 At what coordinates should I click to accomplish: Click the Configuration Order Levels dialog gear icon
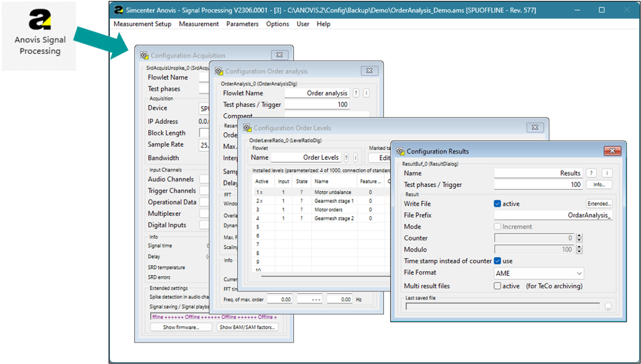247,128
